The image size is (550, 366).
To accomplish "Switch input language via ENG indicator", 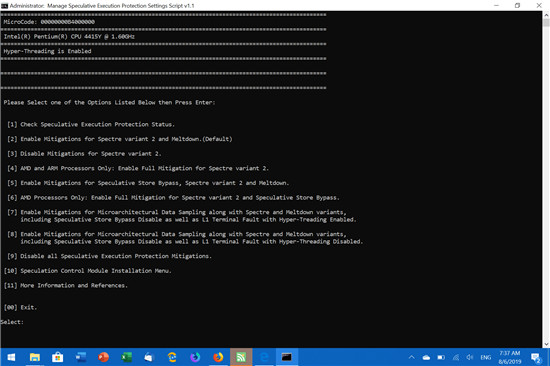I will [x=486, y=358].
